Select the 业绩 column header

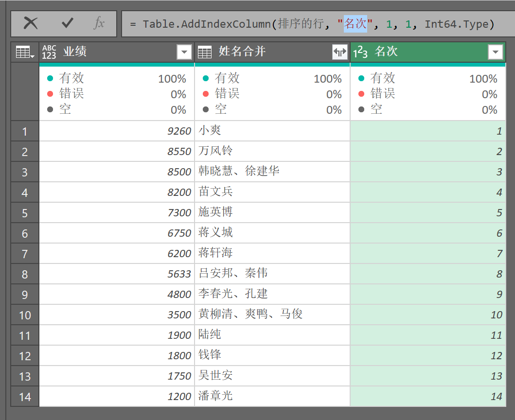pyautogui.click(x=117, y=52)
